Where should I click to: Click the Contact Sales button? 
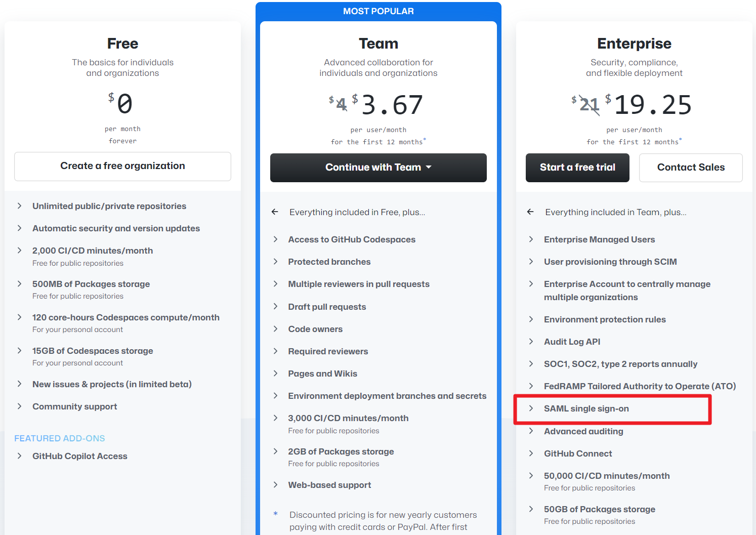(x=691, y=168)
